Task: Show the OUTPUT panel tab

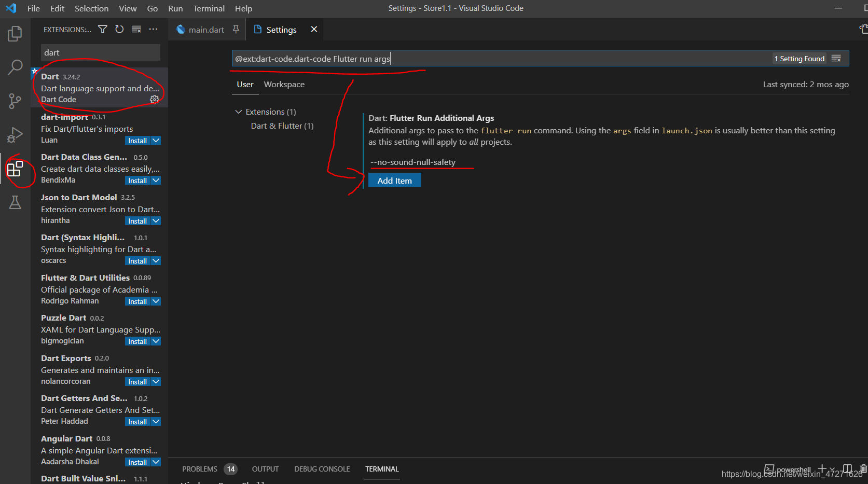Action: [x=265, y=469]
